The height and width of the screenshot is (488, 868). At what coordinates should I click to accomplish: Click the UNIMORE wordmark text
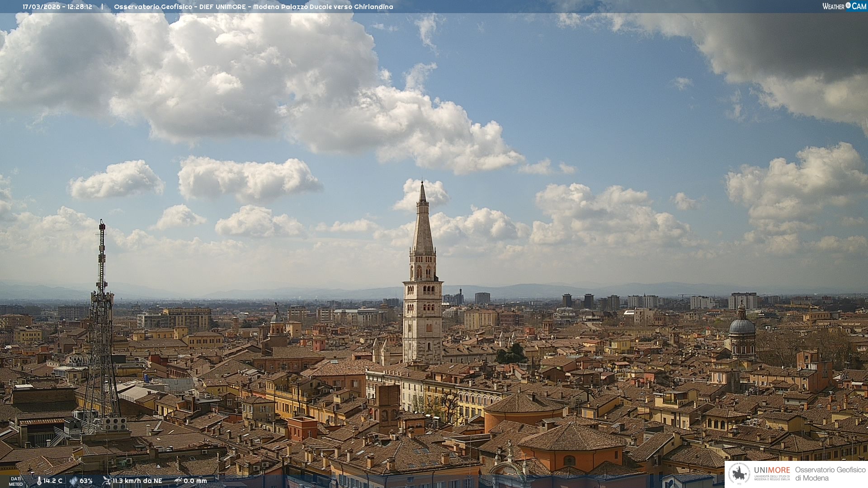click(772, 470)
